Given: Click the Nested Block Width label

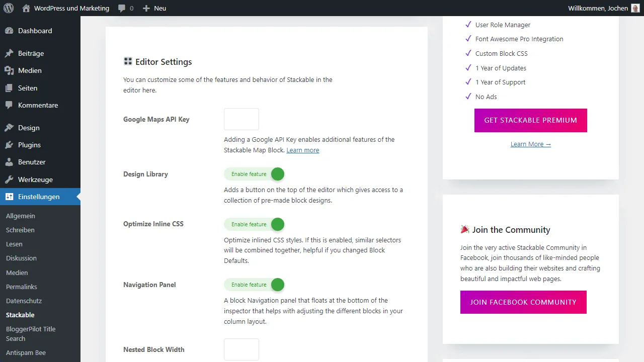Looking at the screenshot, I should click(154, 349).
